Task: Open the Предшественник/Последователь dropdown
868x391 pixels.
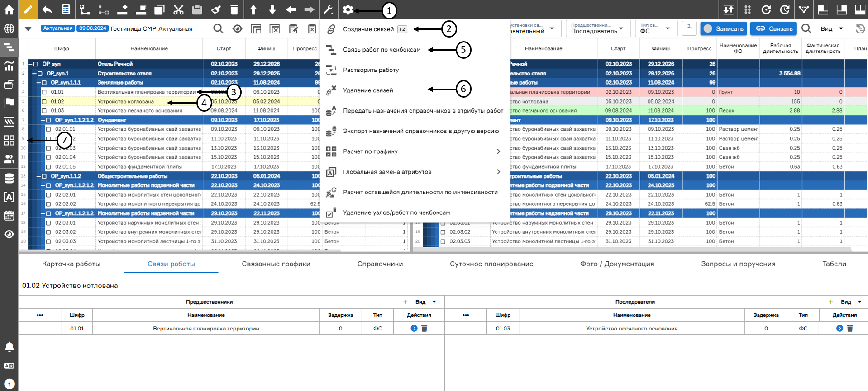Action: [597, 28]
